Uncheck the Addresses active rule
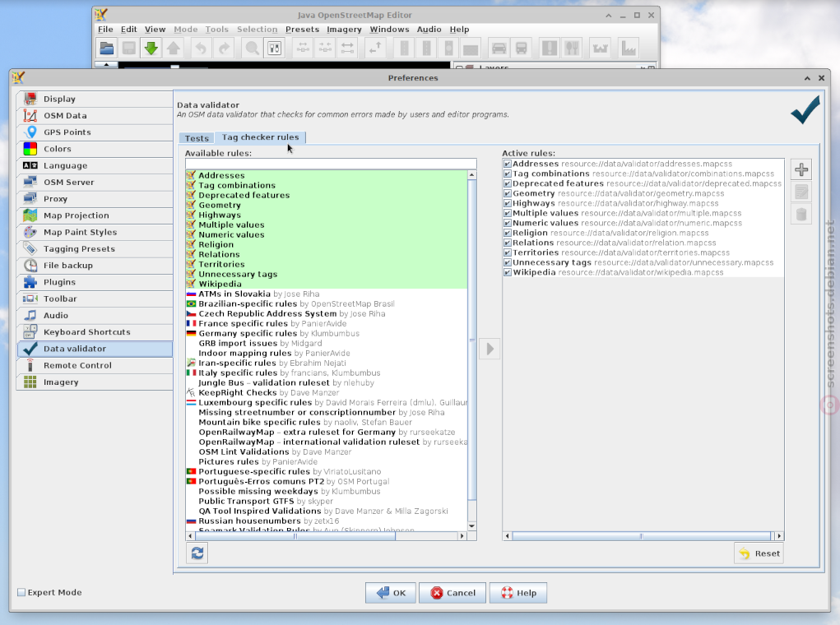This screenshot has width=840, height=625. coord(508,164)
